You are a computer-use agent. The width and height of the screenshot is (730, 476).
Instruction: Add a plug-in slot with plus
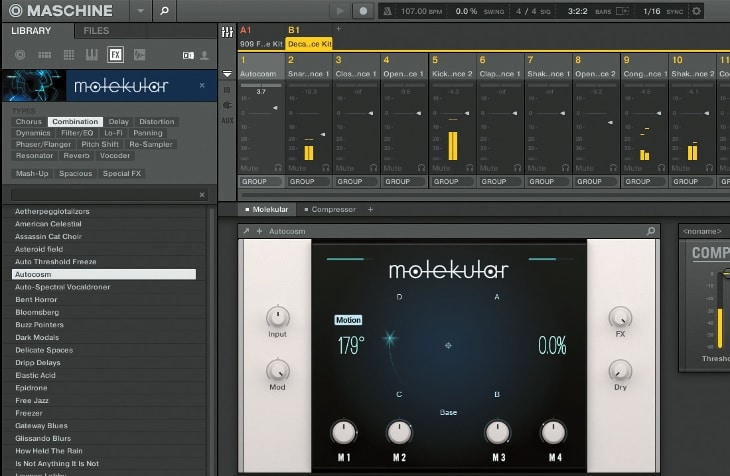point(370,210)
